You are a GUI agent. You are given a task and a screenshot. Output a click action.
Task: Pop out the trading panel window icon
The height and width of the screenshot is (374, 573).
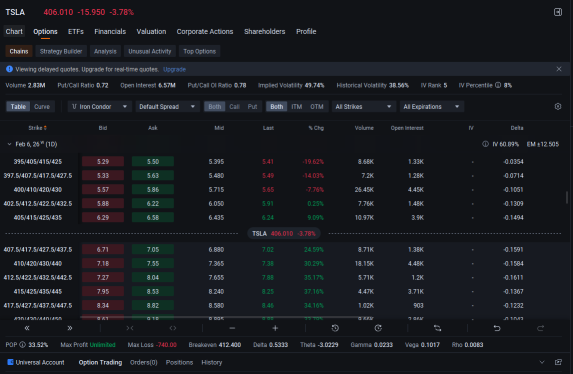pos(558,362)
